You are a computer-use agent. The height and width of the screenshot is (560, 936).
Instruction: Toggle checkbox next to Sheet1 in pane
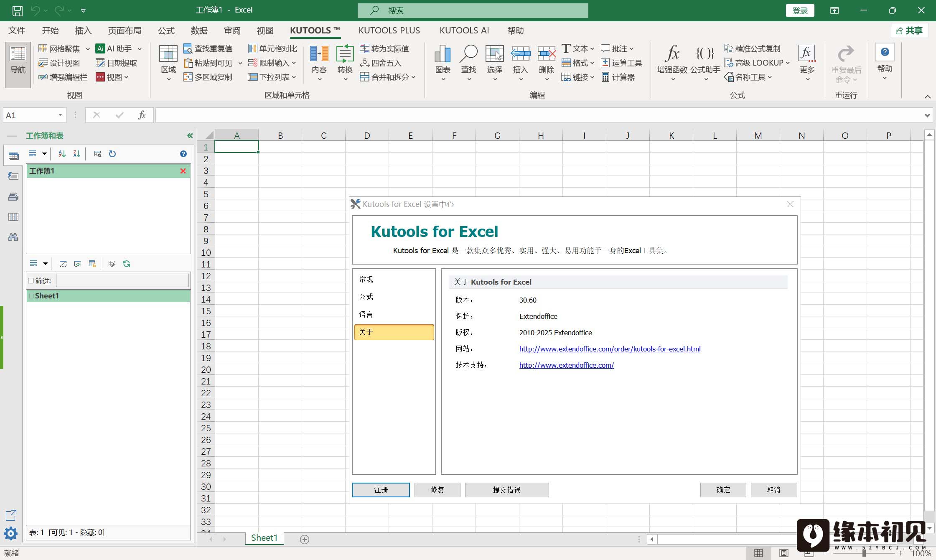[31, 296]
